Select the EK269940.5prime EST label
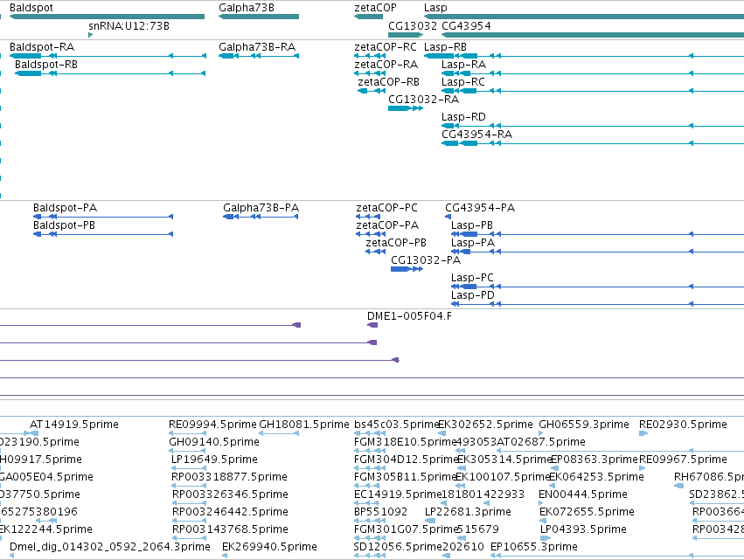 (269, 547)
